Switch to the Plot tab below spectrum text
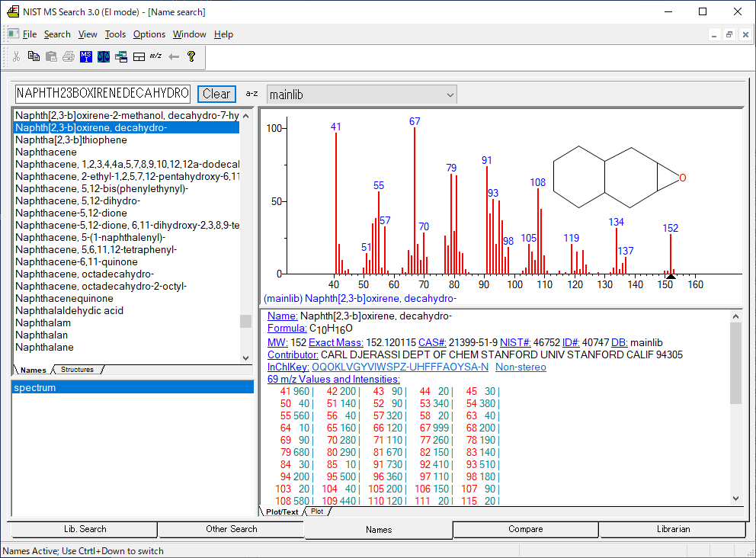The height and width of the screenshot is (558, 756). coord(317,511)
